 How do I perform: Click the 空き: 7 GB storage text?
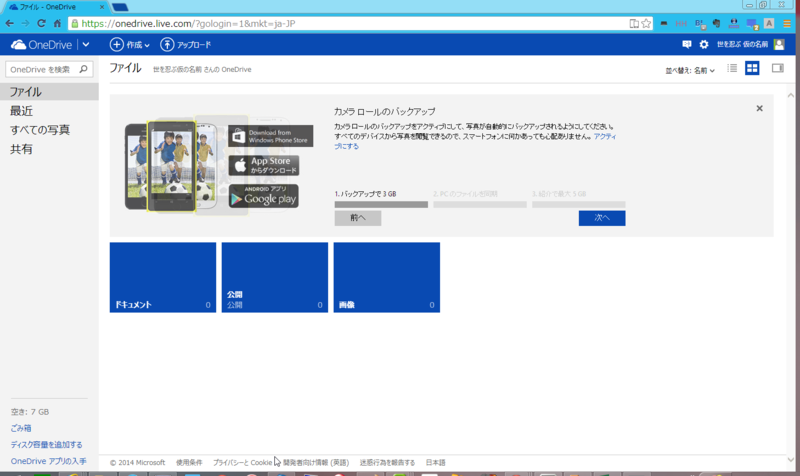pos(30,412)
